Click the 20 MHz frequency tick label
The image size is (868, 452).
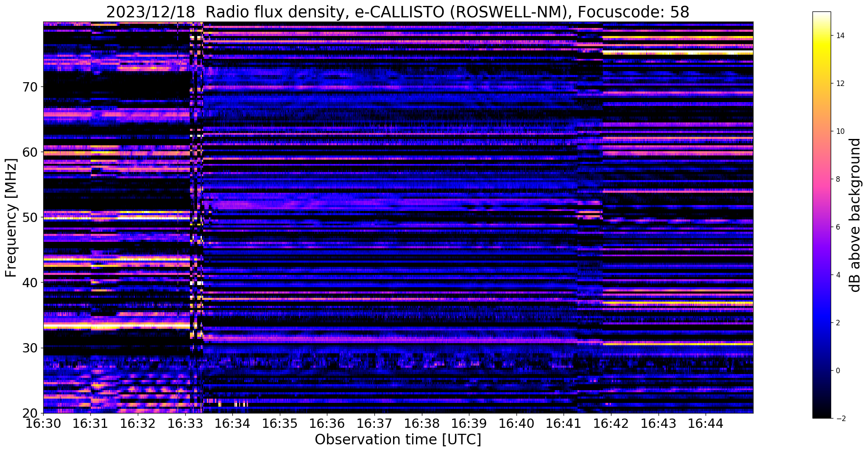coord(30,413)
